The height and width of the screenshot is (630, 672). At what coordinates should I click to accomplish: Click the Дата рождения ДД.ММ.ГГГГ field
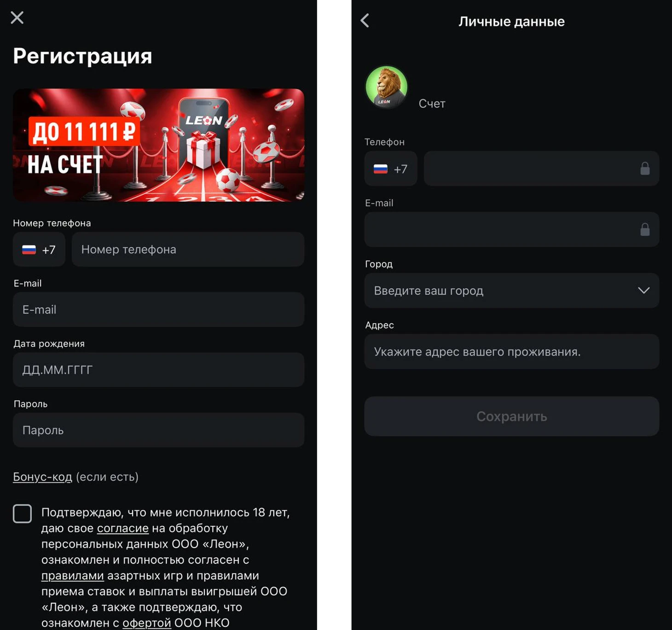point(158,370)
